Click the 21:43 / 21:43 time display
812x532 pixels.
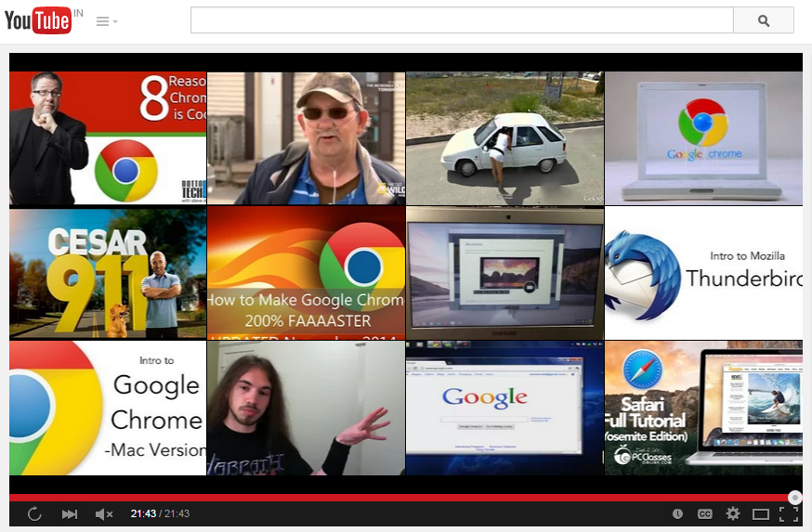point(160,513)
